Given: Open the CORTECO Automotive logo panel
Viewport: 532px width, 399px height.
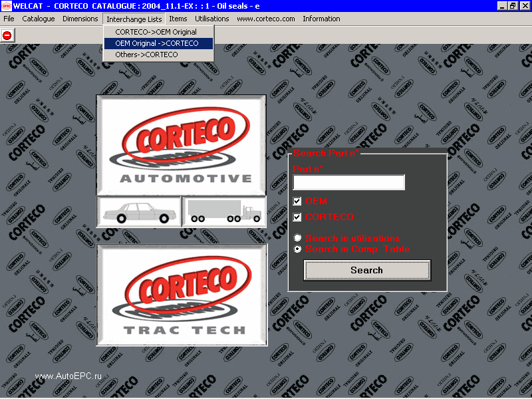Looking at the screenshot, I should click(181, 145).
